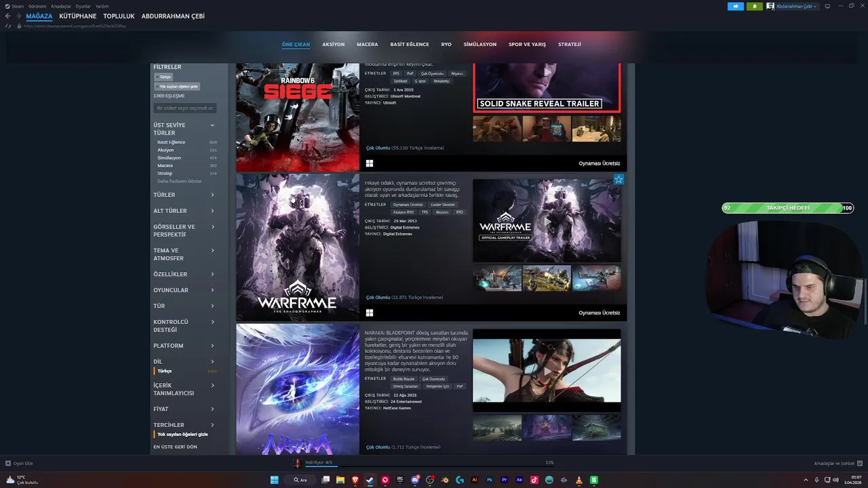Open Adobe Photoshop in taskbar

(x=490, y=480)
